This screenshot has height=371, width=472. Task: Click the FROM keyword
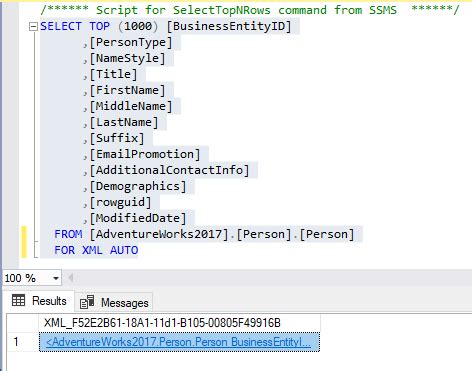68,234
